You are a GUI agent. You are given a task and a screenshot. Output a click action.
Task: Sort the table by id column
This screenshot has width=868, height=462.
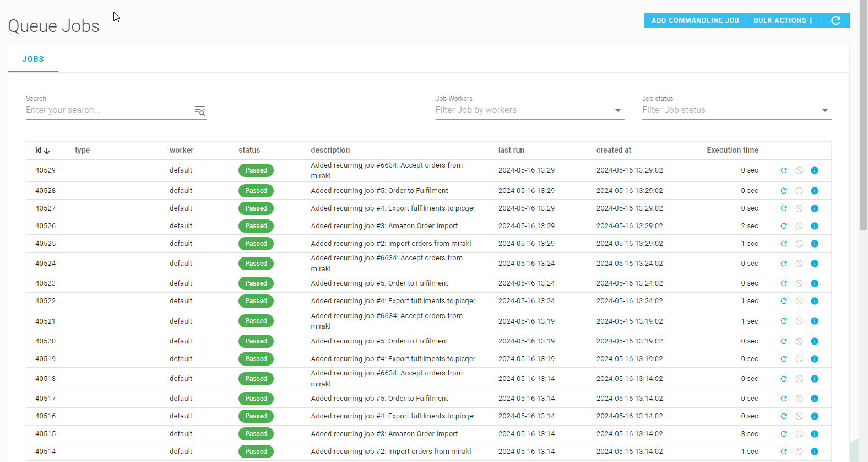coord(42,150)
